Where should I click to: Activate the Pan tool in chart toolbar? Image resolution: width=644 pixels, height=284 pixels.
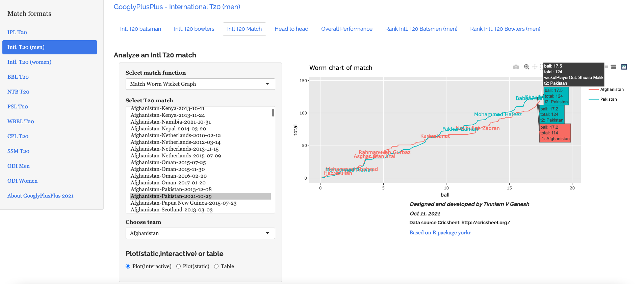pyautogui.click(x=535, y=67)
